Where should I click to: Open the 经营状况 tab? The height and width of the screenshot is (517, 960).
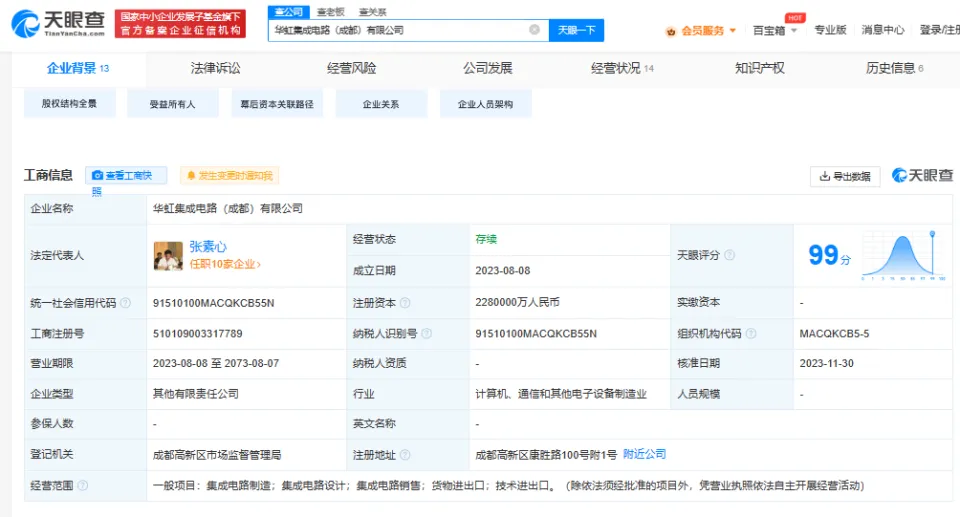point(622,68)
